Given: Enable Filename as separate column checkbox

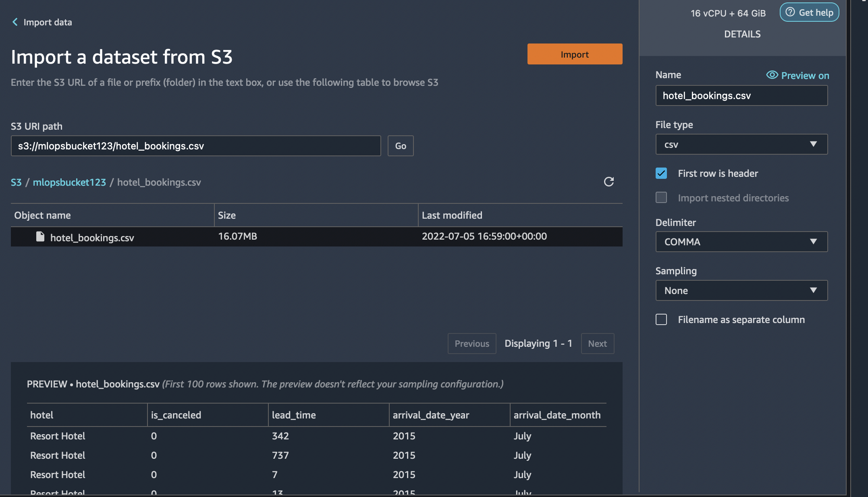Looking at the screenshot, I should tap(660, 319).
